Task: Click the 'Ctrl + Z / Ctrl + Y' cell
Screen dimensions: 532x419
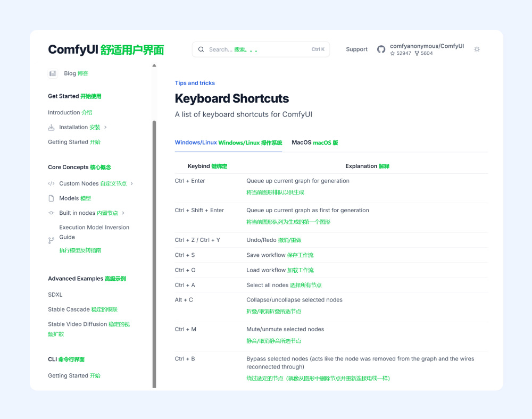Action: tap(197, 240)
